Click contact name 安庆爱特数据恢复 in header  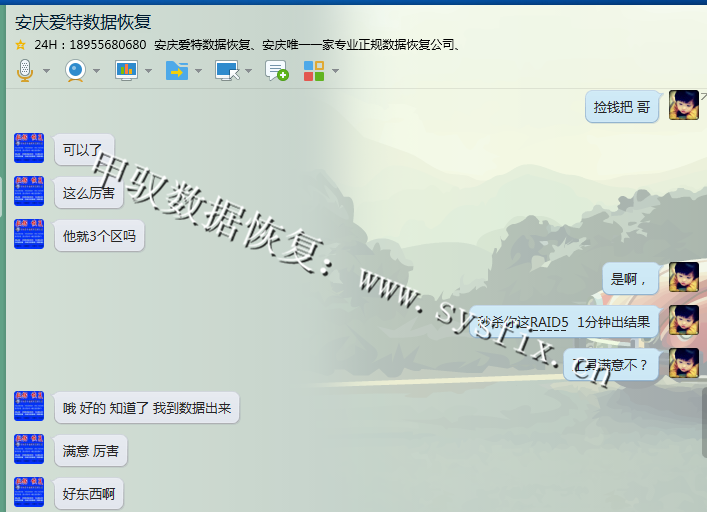(83, 22)
